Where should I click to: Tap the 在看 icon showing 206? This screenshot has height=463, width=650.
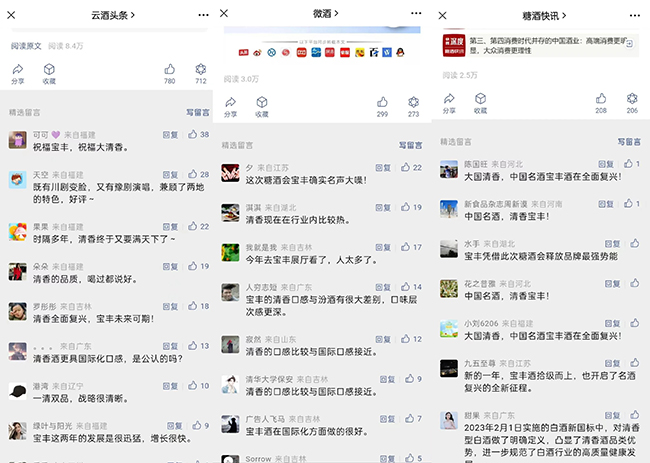click(632, 104)
